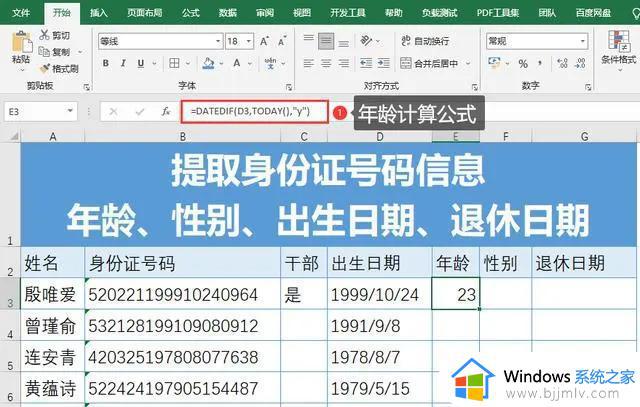Open number format dropdown (常规)
The height and width of the screenshot is (407, 640).
(583, 41)
